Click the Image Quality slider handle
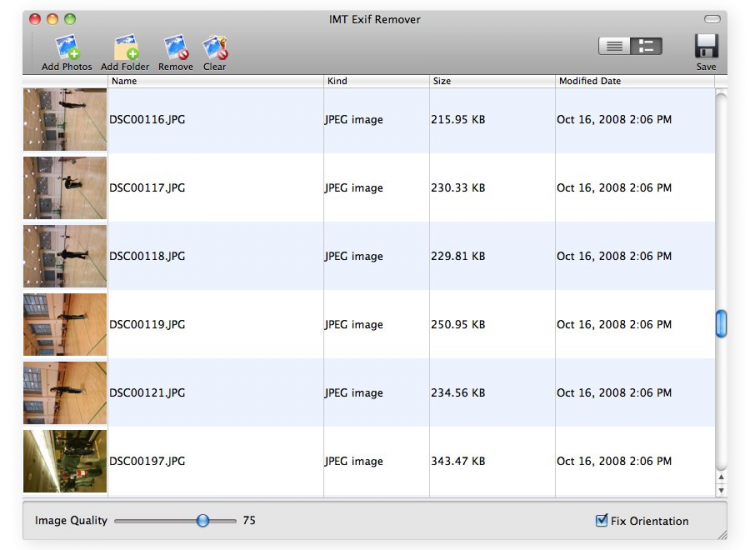750x550 pixels. pyautogui.click(x=203, y=520)
